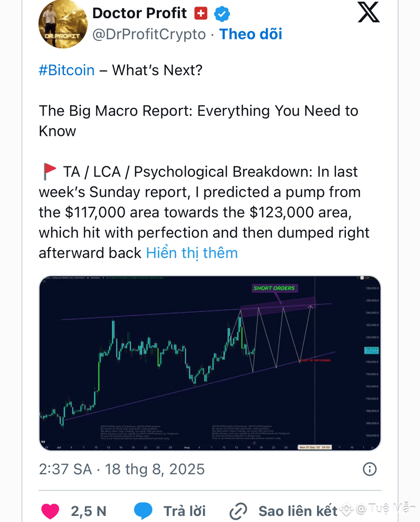Click Doctor Profit's profile avatar
This screenshot has height=522, width=420.
click(x=63, y=24)
